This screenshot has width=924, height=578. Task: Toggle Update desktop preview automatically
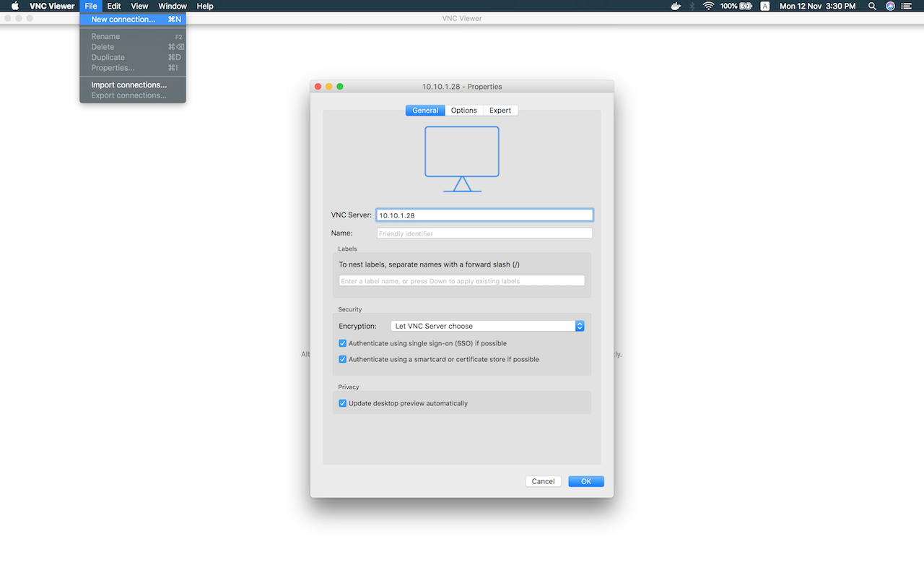[x=343, y=403]
